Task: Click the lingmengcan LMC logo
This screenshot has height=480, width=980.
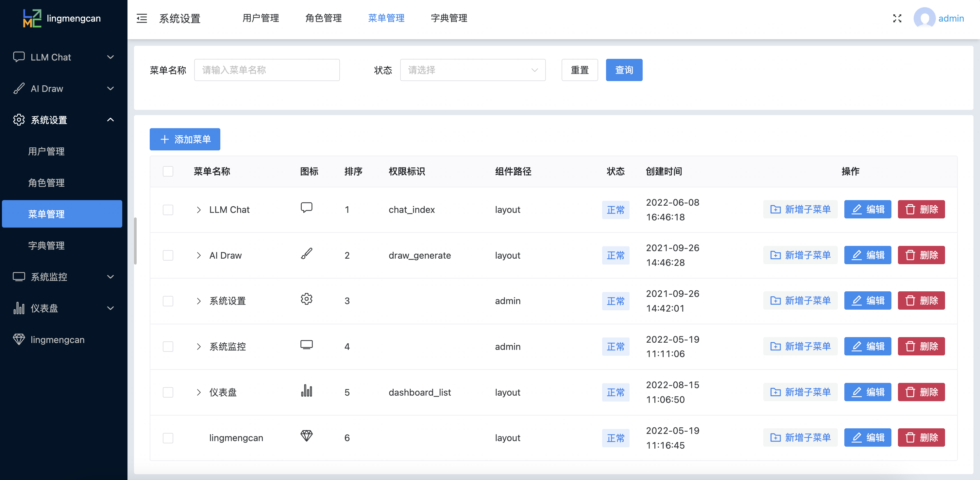Action: point(32,18)
